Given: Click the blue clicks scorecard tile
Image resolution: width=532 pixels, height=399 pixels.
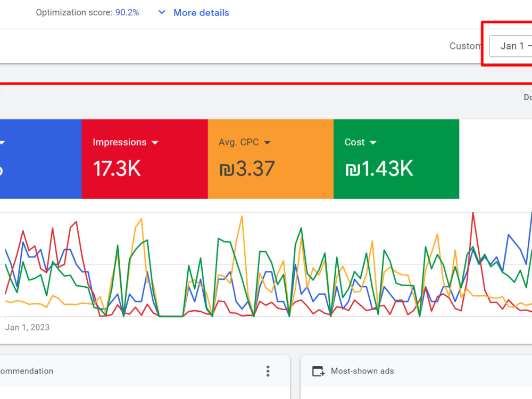Looking at the screenshot, I should pos(41,159).
